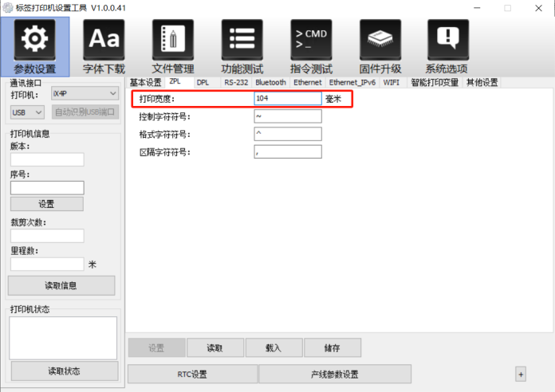Click the 裁剪次数 text field
Viewport: 555px width, 392px height.
[x=47, y=236]
